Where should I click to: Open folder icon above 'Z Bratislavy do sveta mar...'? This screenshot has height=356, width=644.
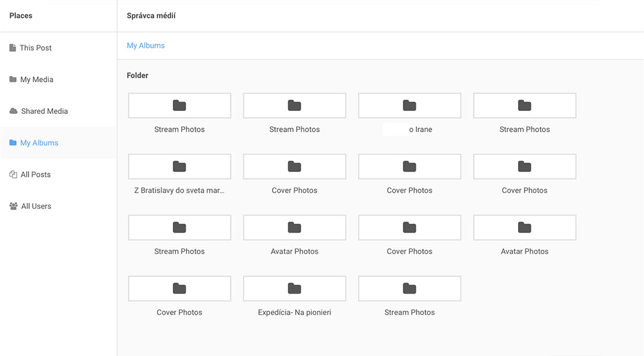click(179, 167)
